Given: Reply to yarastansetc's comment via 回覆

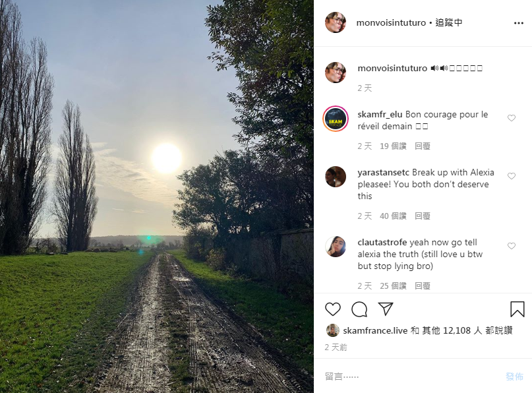Looking at the screenshot, I should (x=422, y=216).
